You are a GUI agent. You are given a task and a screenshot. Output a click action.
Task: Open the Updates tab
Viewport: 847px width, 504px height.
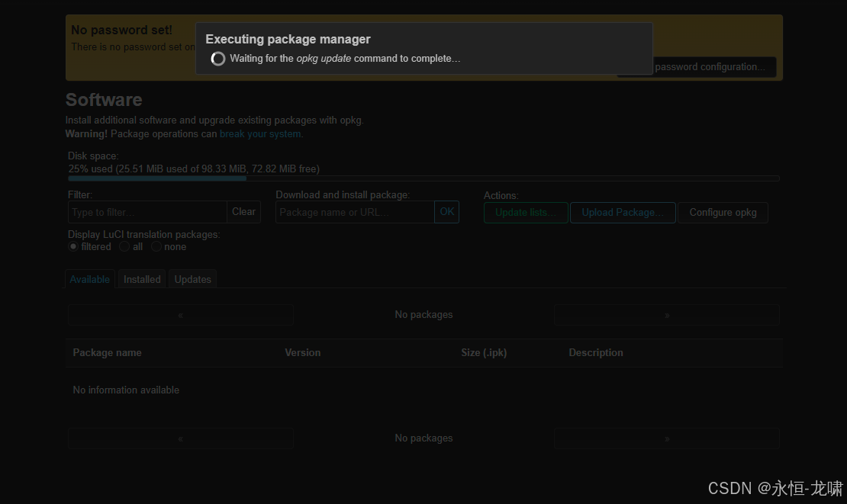pos(192,279)
